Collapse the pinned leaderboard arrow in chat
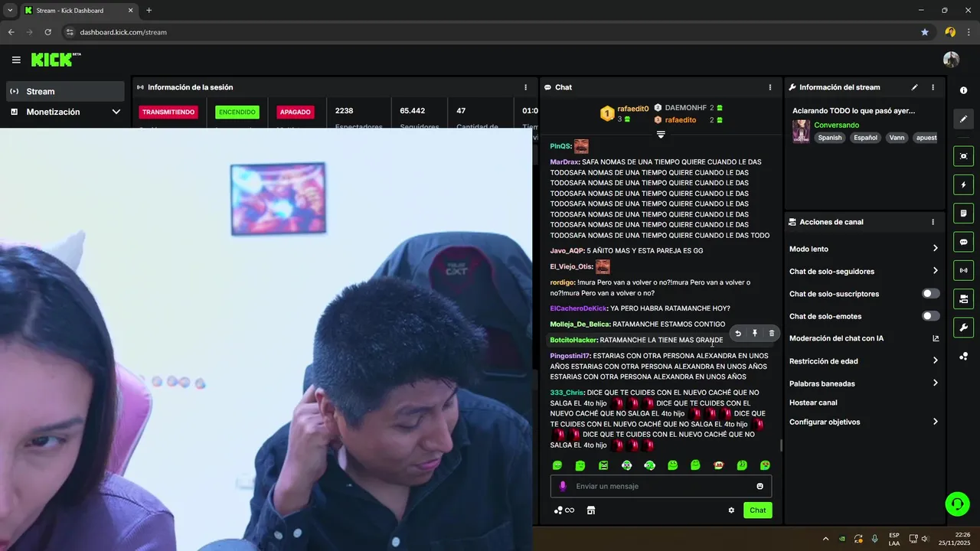The height and width of the screenshot is (551, 980). point(661,135)
